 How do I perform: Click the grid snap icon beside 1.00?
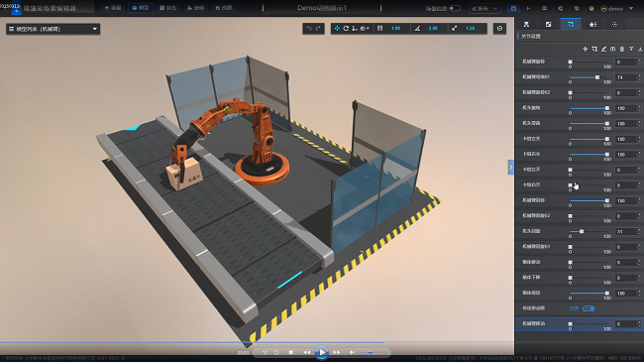click(379, 29)
